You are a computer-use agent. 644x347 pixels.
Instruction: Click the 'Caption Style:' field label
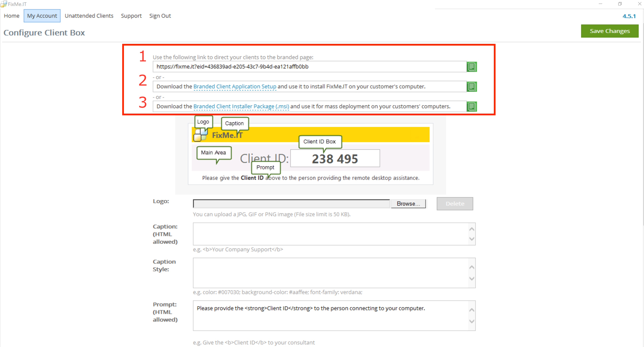tap(164, 266)
